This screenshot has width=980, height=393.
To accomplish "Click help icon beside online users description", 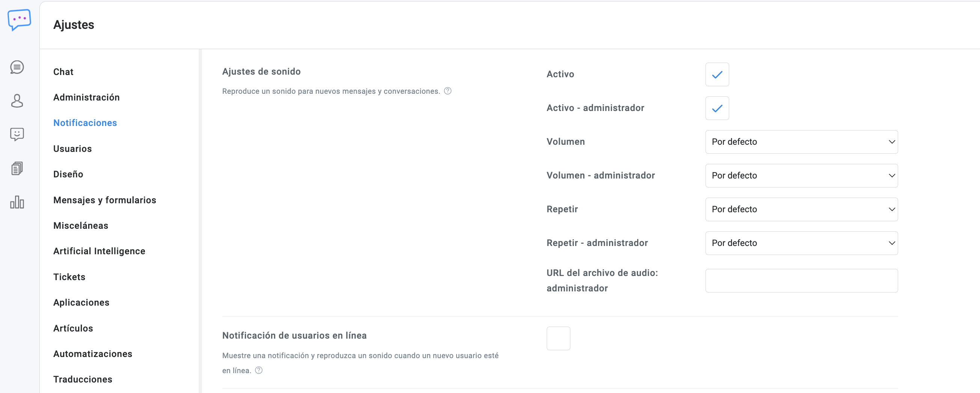I will (x=259, y=370).
